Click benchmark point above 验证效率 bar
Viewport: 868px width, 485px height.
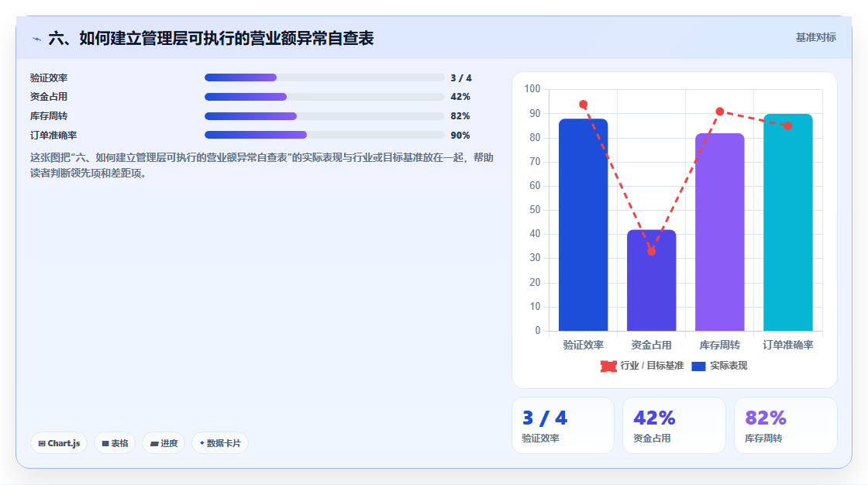[x=583, y=105]
